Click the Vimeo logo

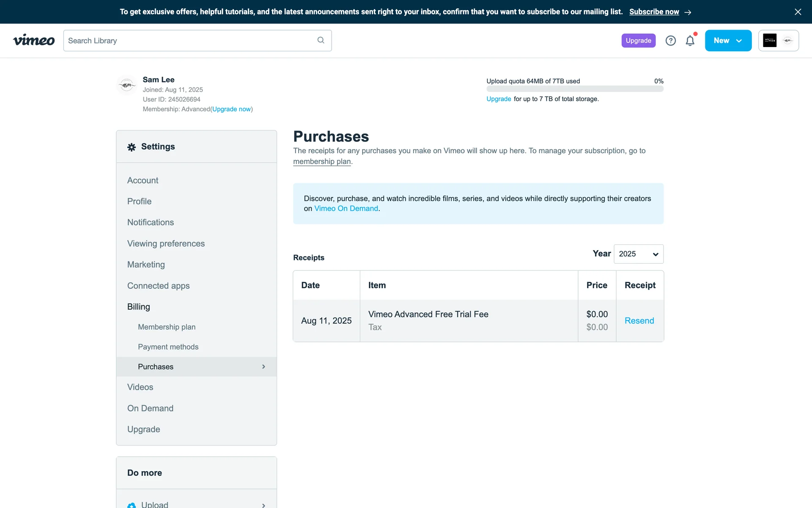(x=34, y=40)
